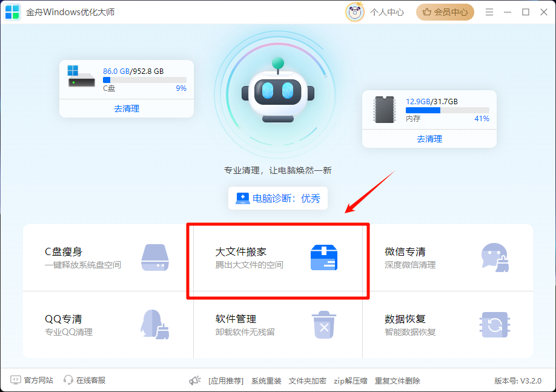Click the 数据恢复 restore icon
The width and height of the screenshot is (556, 392).
495,325
